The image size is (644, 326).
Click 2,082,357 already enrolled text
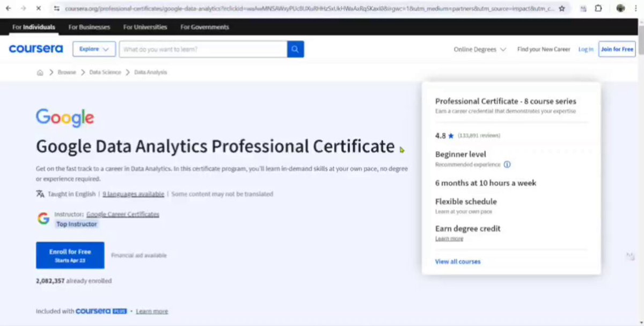[74, 280]
